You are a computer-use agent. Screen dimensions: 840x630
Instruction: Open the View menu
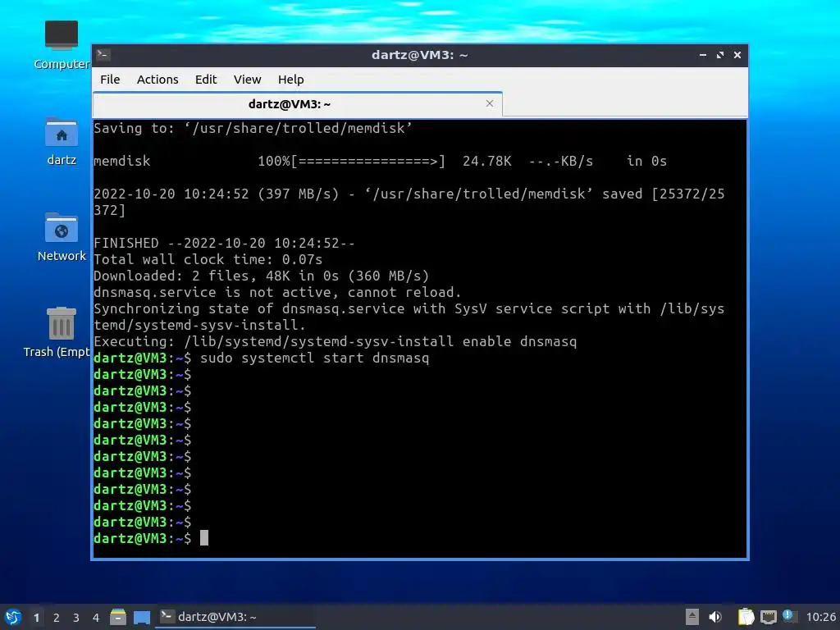[247, 80]
